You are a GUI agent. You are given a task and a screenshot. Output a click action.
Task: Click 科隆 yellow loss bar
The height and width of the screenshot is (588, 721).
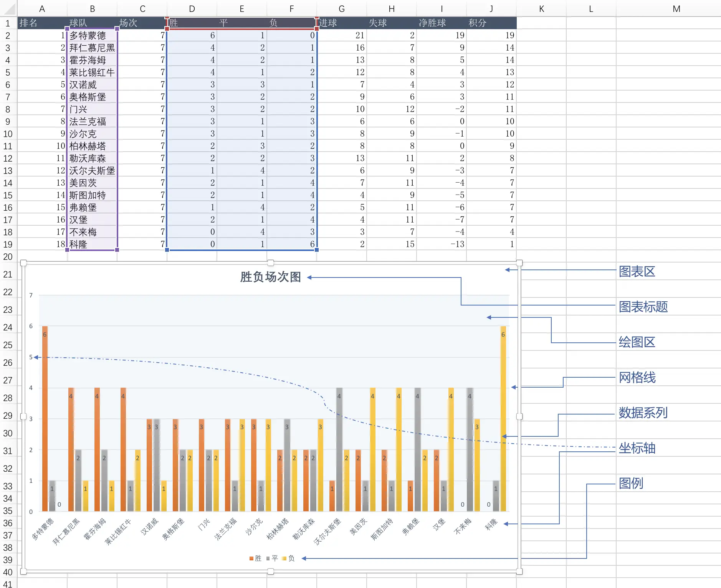coord(503,418)
